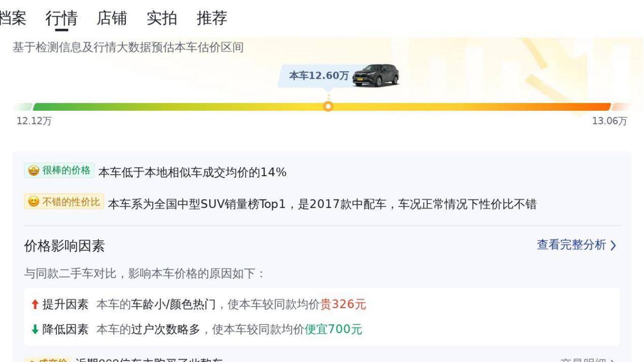Click the car thumbnail on the price marker
Viewport: 644px width, 362px height.
coord(376,76)
